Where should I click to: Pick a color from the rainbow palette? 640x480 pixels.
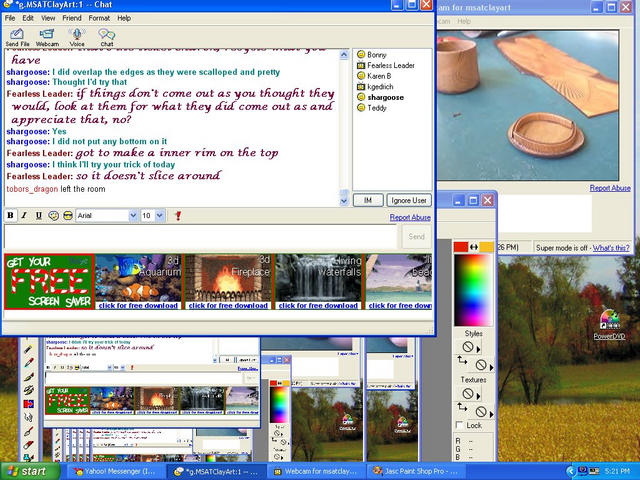[473, 290]
